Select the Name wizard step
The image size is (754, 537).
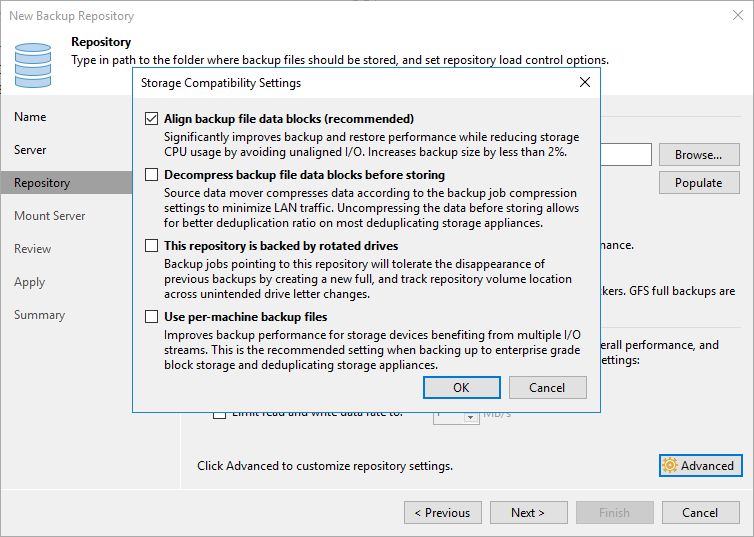coord(30,117)
